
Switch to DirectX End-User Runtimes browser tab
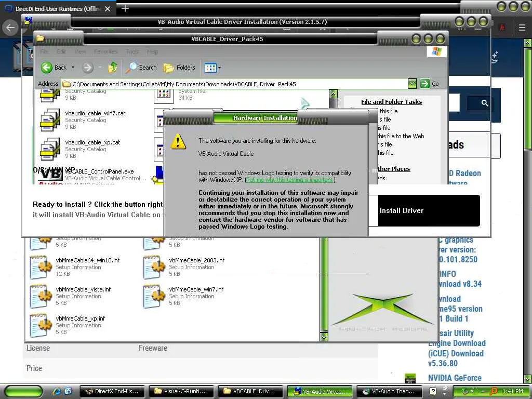58,9
